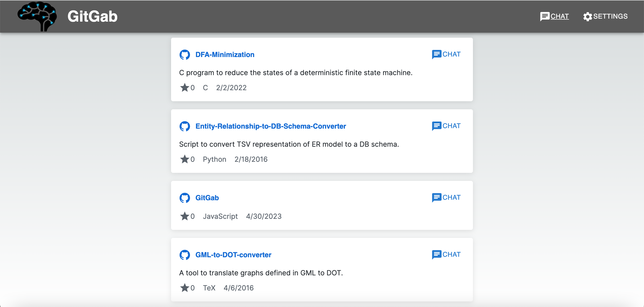Click the star icon on Entity-Relationship card
Screen dimensions: 644x307
[x=185, y=159]
